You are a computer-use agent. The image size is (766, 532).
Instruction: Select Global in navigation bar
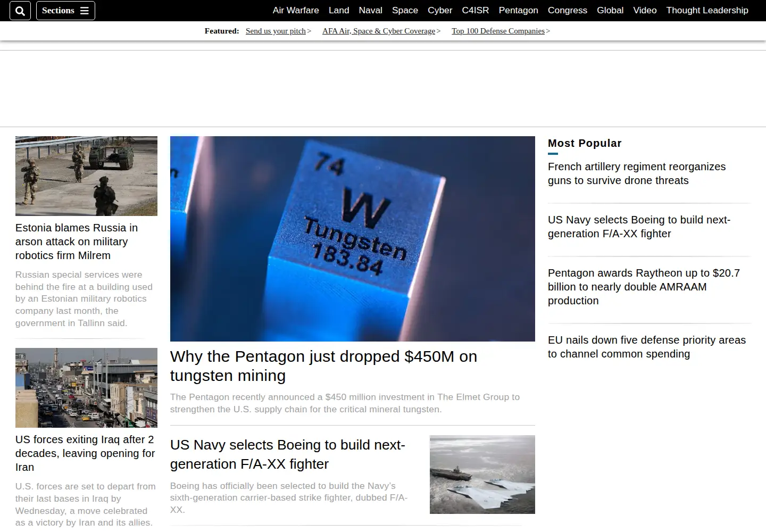(x=610, y=10)
